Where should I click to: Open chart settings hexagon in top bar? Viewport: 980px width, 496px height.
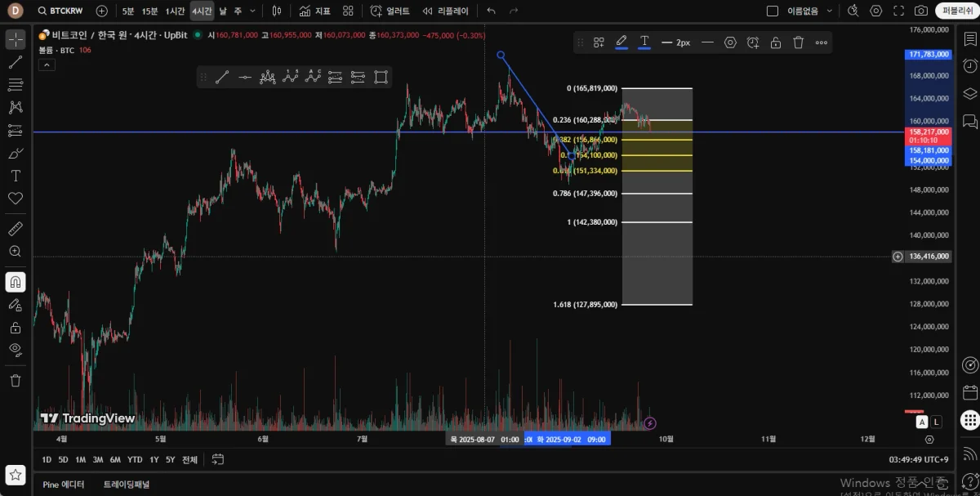tap(876, 11)
